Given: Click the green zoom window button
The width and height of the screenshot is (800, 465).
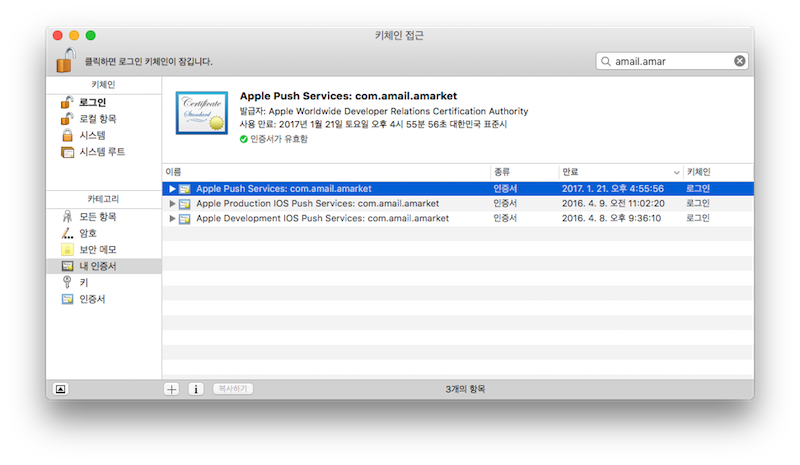Looking at the screenshot, I should click(x=90, y=35).
